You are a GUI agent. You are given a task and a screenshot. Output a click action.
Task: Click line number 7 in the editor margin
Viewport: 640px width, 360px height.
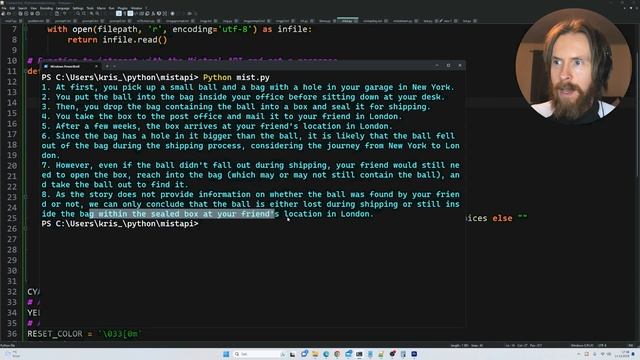pyautogui.click(x=15, y=29)
